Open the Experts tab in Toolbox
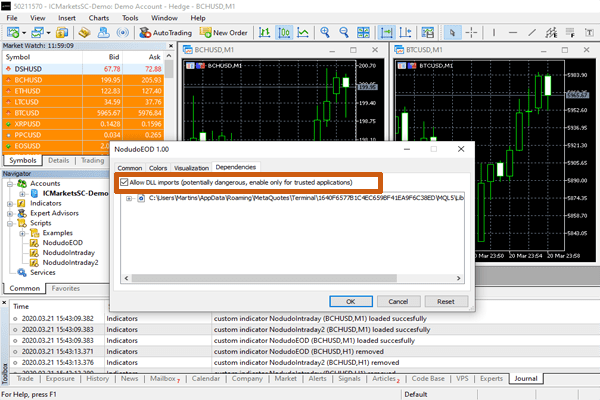 pyautogui.click(x=491, y=379)
